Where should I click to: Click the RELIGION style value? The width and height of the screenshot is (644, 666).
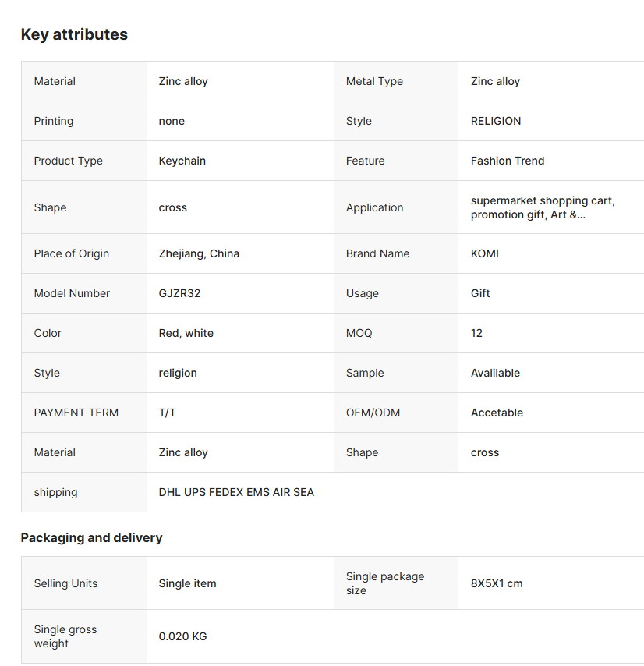point(495,121)
